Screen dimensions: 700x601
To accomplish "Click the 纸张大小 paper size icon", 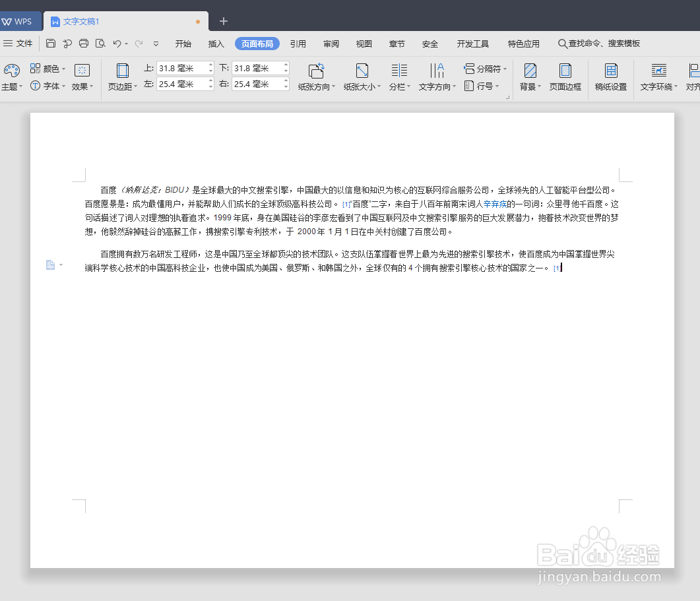I will click(362, 71).
